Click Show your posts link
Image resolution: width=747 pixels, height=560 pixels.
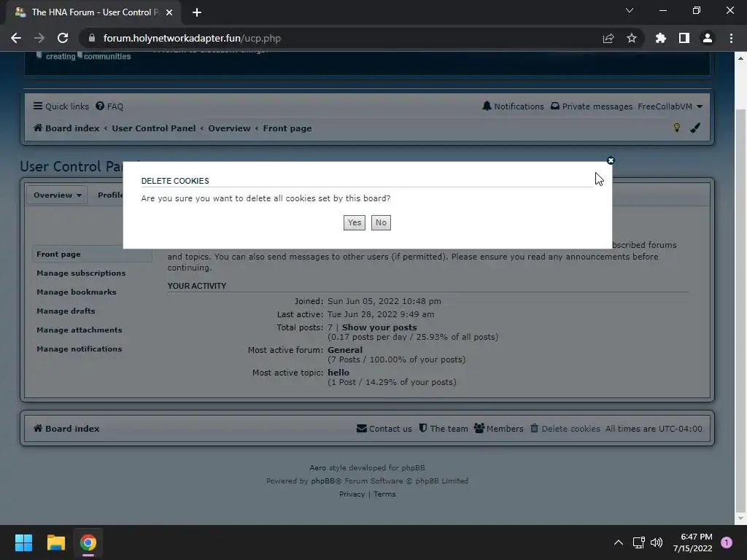coord(379,327)
